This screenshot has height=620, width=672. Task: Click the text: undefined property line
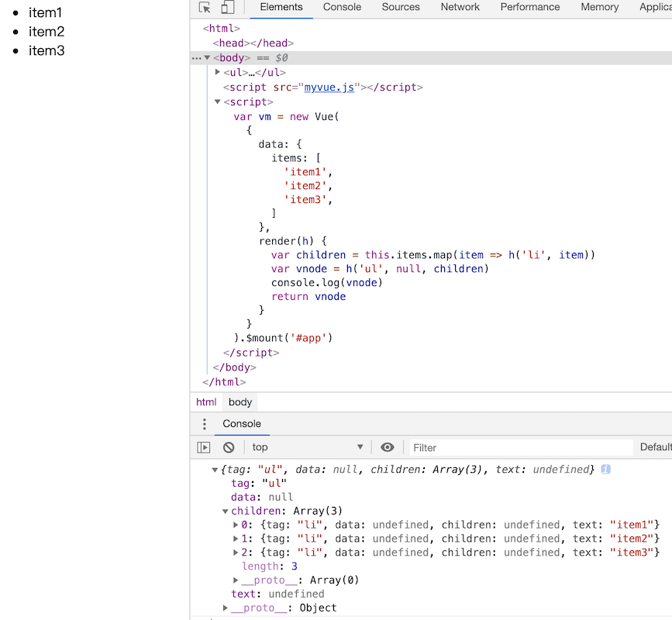[277, 594]
